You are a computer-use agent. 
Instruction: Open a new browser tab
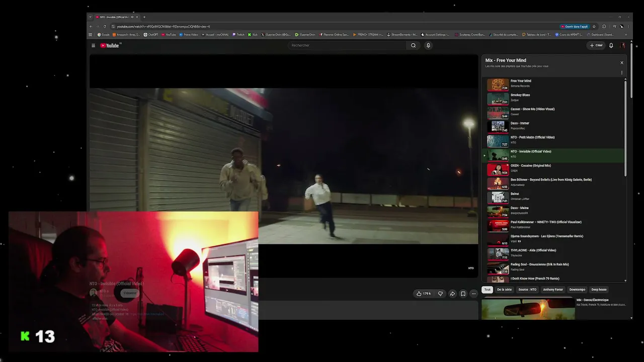pyautogui.click(x=144, y=17)
